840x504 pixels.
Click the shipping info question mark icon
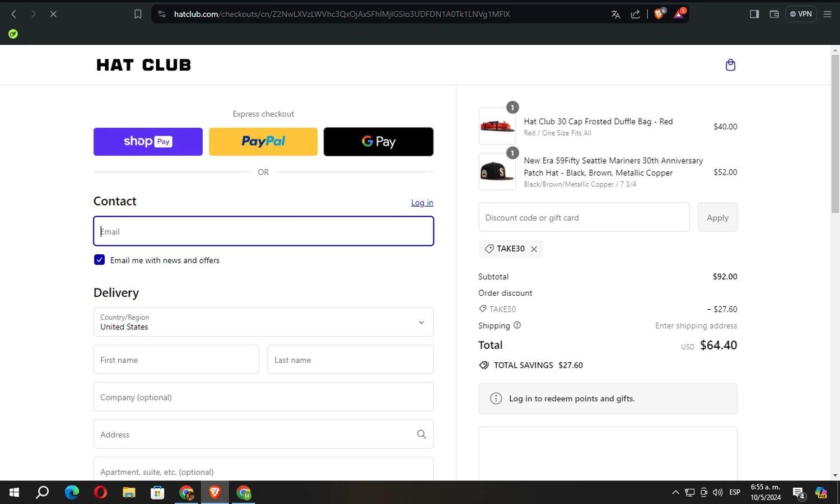point(517,325)
